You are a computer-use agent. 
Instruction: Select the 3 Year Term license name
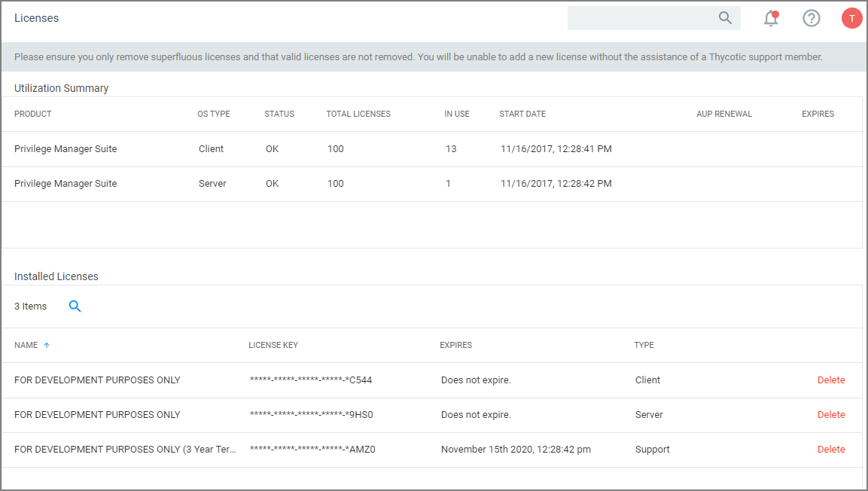pyautogui.click(x=125, y=450)
